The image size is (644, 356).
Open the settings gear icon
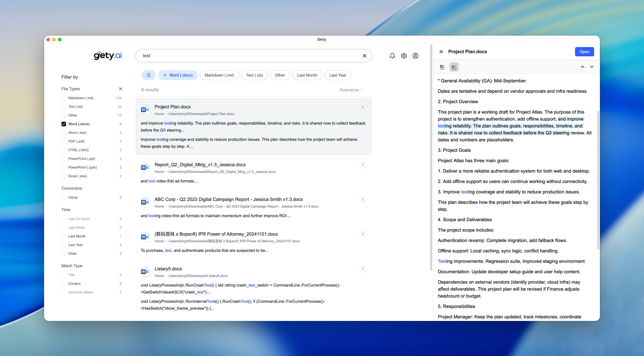coord(404,56)
